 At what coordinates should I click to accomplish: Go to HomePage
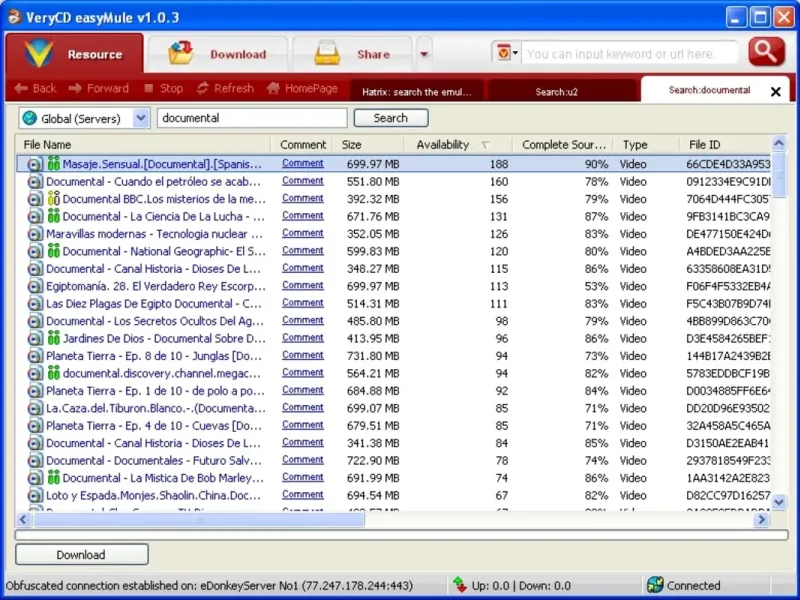302,88
